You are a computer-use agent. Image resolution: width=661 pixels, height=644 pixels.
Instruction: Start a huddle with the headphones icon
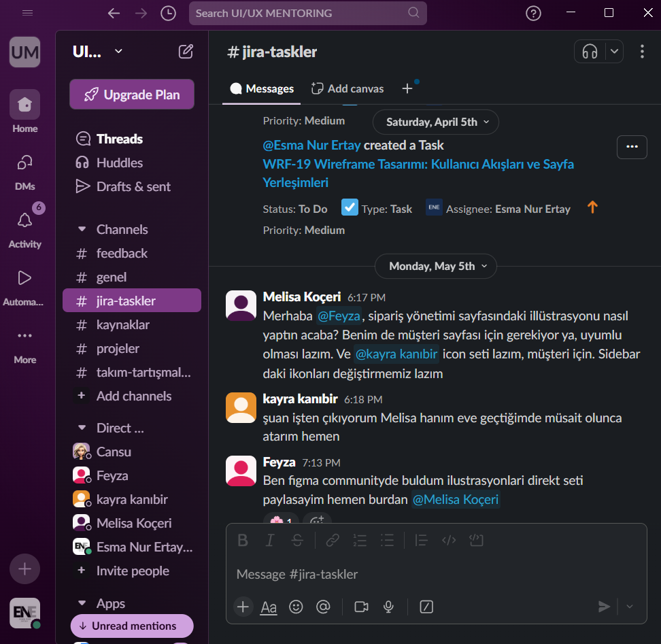tap(590, 51)
